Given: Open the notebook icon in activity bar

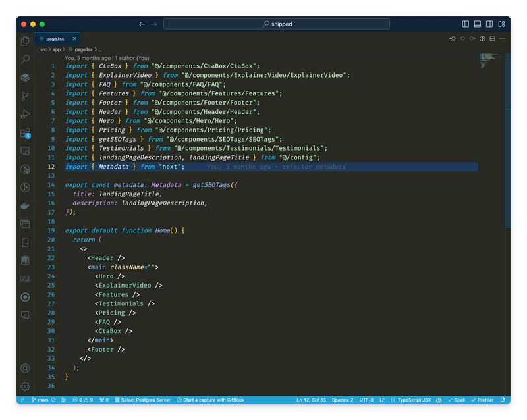Looking at the screenshot, I should [25, 242].
